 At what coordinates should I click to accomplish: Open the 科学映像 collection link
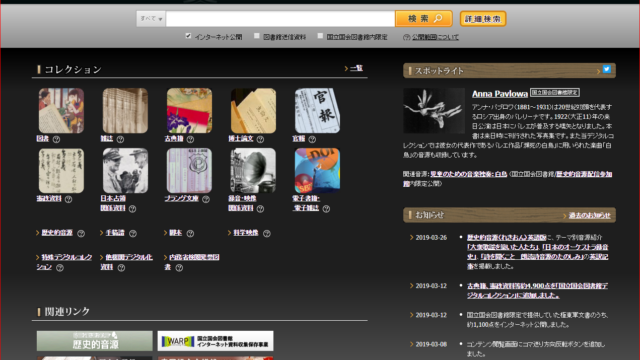(246, 233)
